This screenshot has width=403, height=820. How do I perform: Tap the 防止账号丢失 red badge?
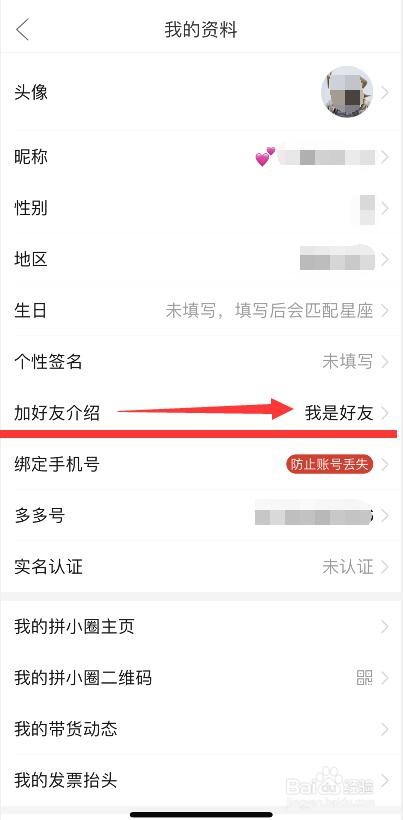coord(329,464)
